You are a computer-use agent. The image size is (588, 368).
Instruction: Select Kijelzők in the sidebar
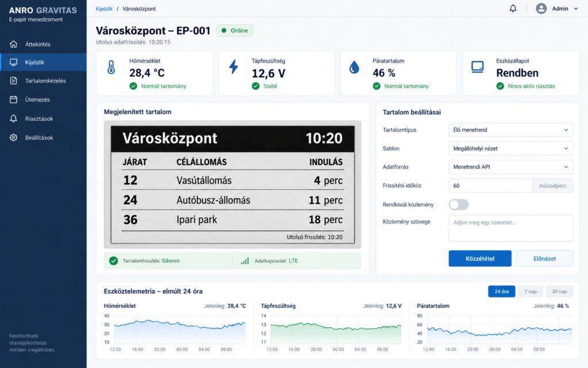pos(43,62)
